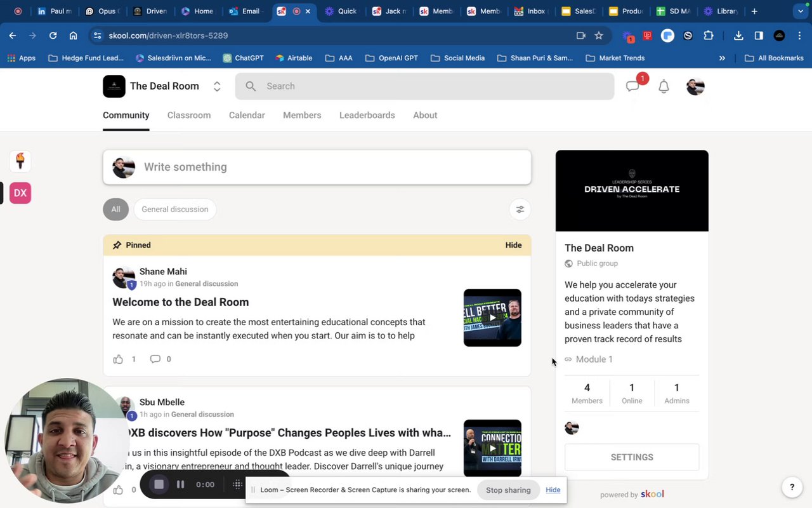
Task: Play the DXB Darrell Irwin video thumbnail
Action: (492, 448)
